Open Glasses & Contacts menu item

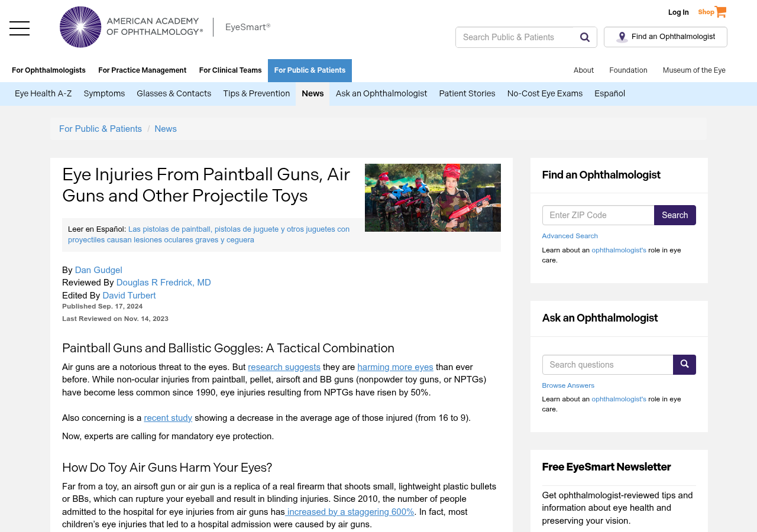[174, 94]
